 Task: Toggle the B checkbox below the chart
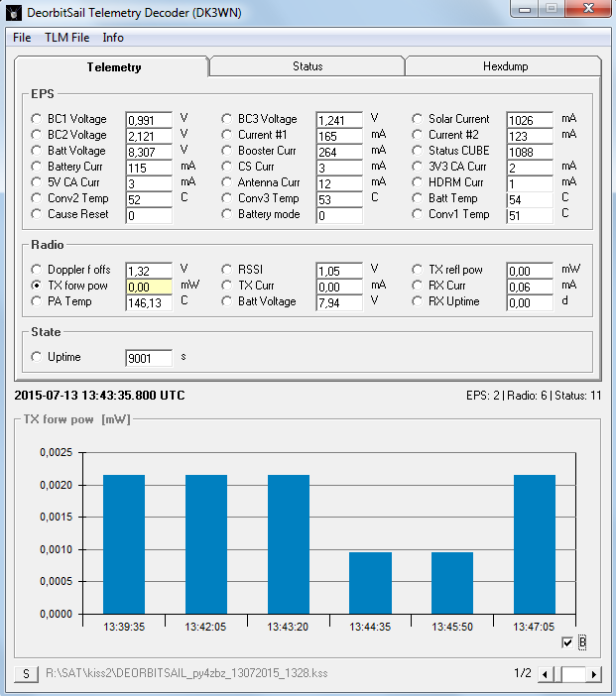click(x=566, y=643)
